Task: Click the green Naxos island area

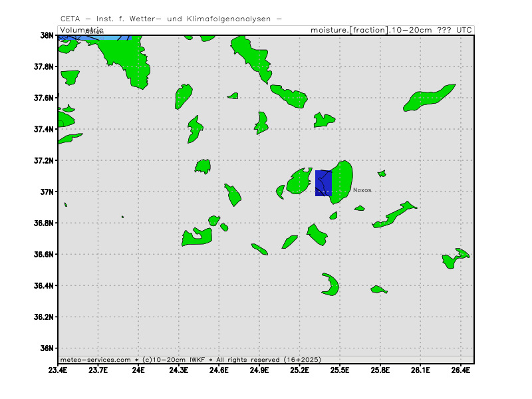Action: pos(342,178)
